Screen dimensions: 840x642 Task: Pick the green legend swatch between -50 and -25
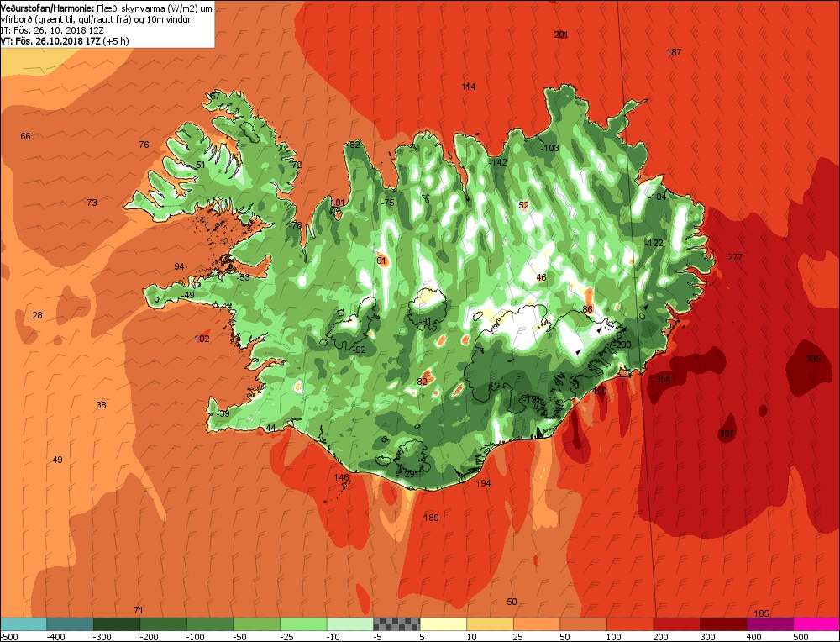click(x=256, y=624)
